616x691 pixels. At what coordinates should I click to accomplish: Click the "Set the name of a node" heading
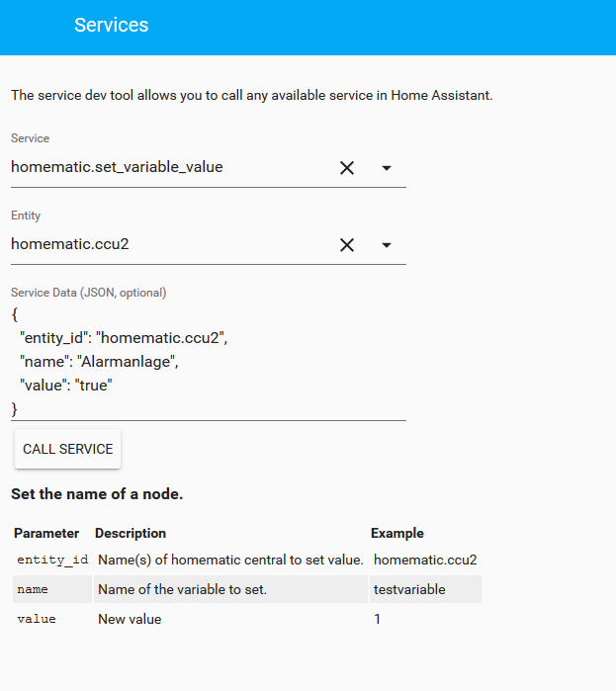click(x=97, y=493)
